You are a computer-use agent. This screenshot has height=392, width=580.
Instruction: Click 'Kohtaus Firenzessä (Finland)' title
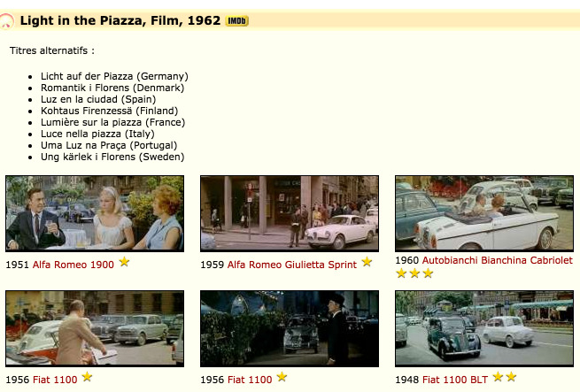[110, 111]
